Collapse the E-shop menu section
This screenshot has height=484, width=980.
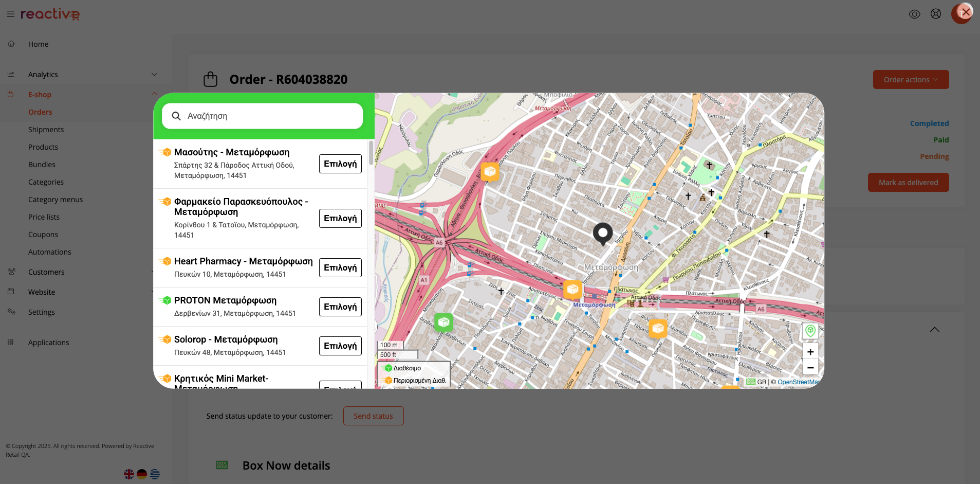[154, 94]
